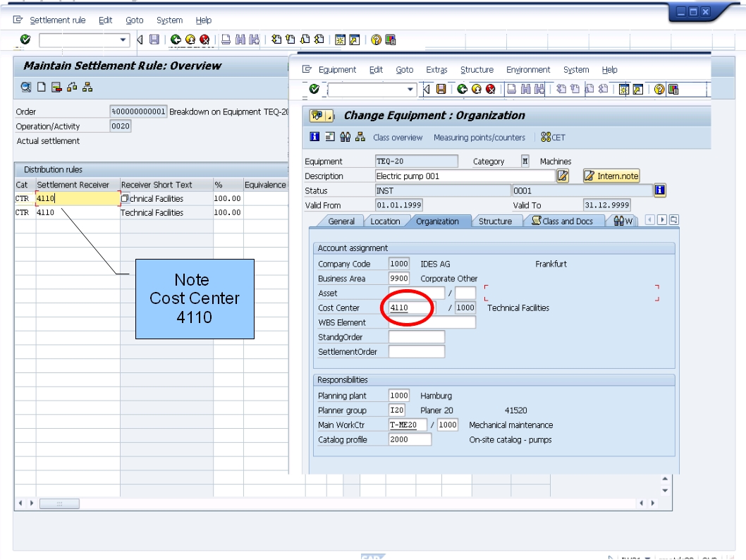Click green Back icon in Settlement Rule window
Screen dimensions: 746x560
coord(176,40)
